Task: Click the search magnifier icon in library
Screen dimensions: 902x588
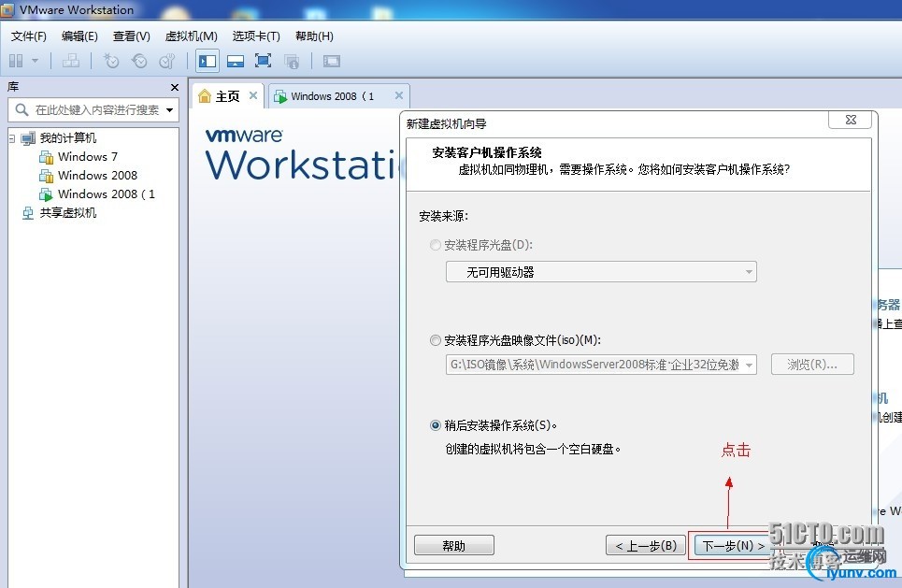Action: (21, 109)
